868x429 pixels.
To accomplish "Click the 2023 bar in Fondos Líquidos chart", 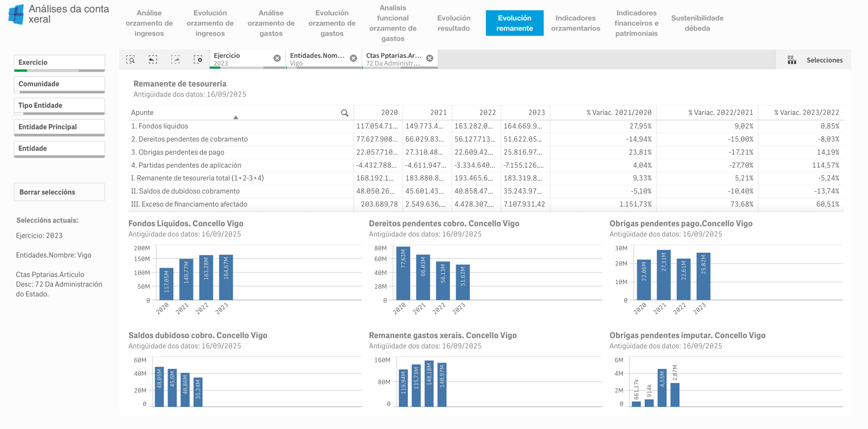I will (226, 277).
